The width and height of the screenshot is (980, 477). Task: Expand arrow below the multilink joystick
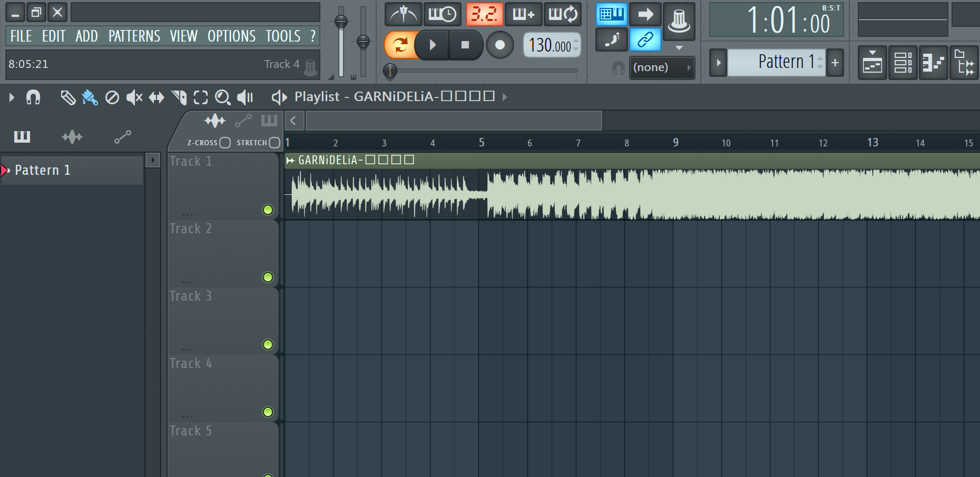679,47
